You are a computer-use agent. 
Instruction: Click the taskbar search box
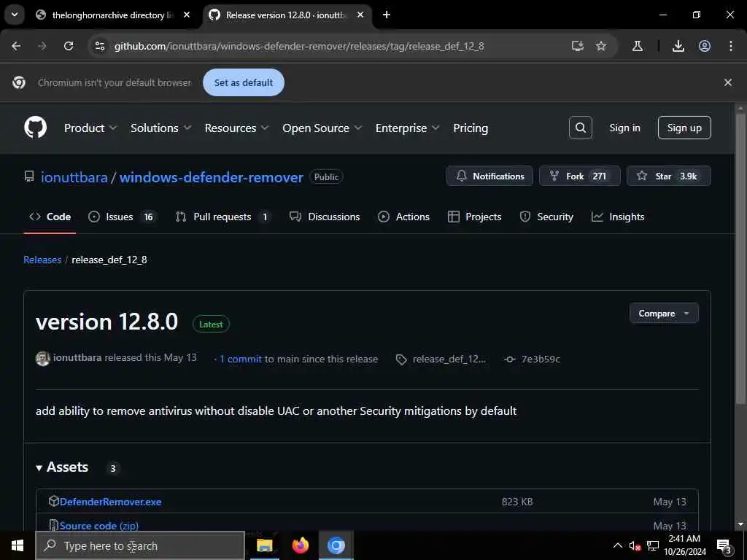(140, 545)
